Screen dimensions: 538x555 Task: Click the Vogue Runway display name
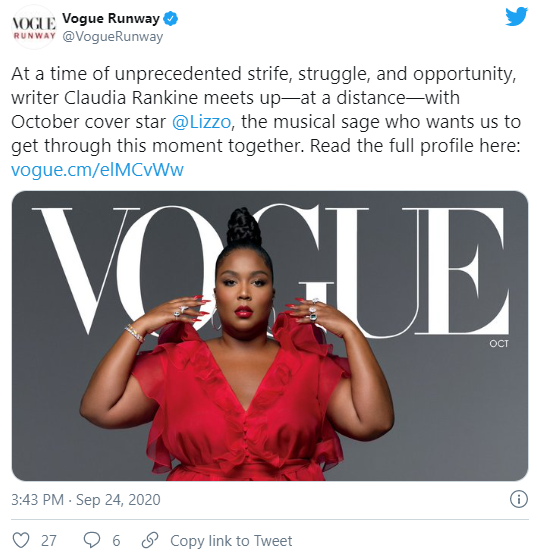pos(111,18)
